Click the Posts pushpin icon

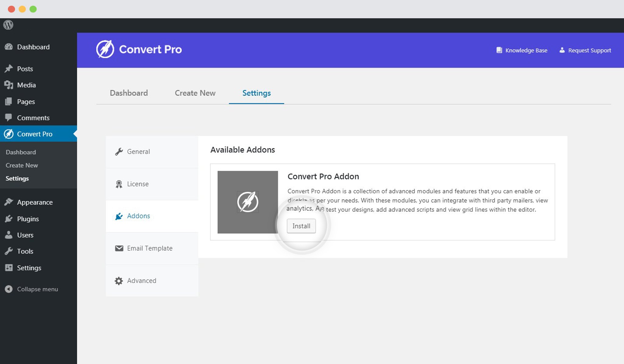click(9, 68)
